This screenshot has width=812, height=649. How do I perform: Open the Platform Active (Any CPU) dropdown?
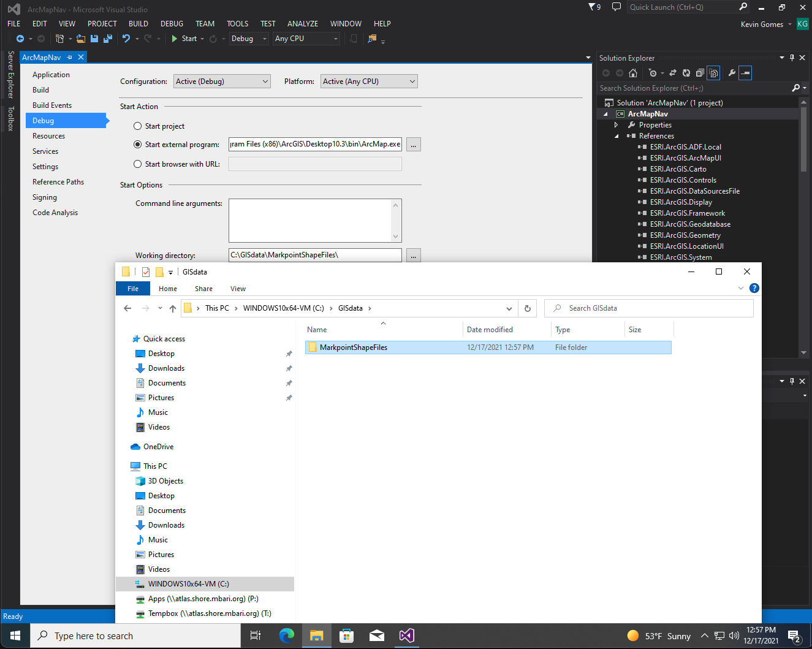pyautogui.click(x=369, y=82)
